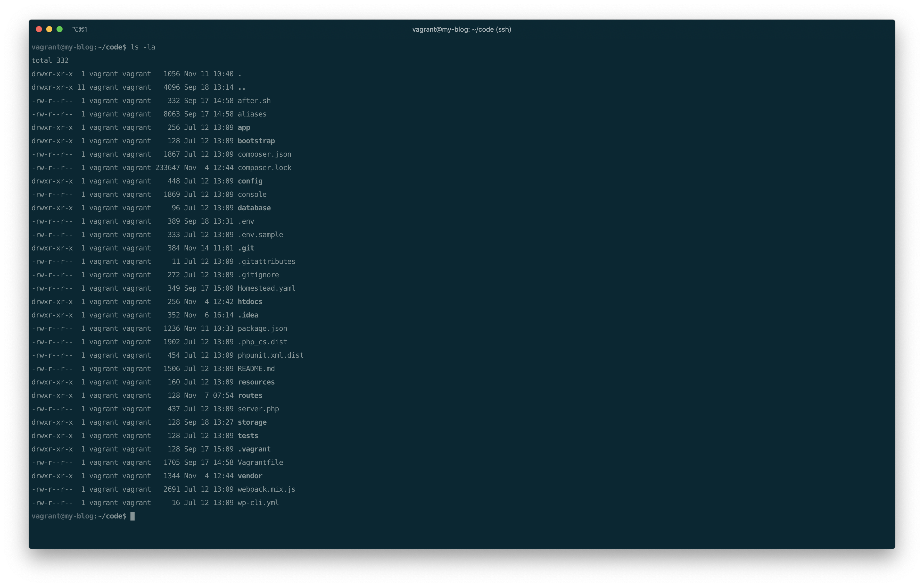Select the 'vendor' directory name
924x587 pixels.
pos(250,476)
